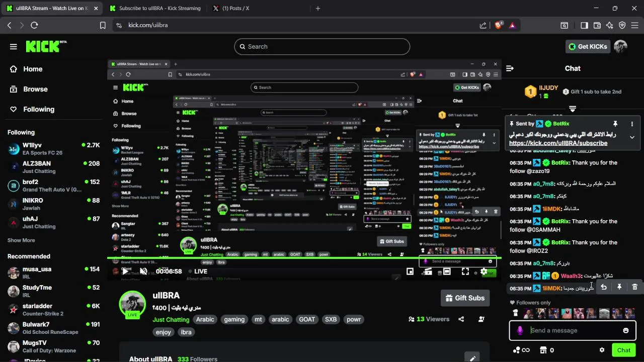The image size is (644, 362).
Task: Open Following in sidebar
Action: click(38, 109)
